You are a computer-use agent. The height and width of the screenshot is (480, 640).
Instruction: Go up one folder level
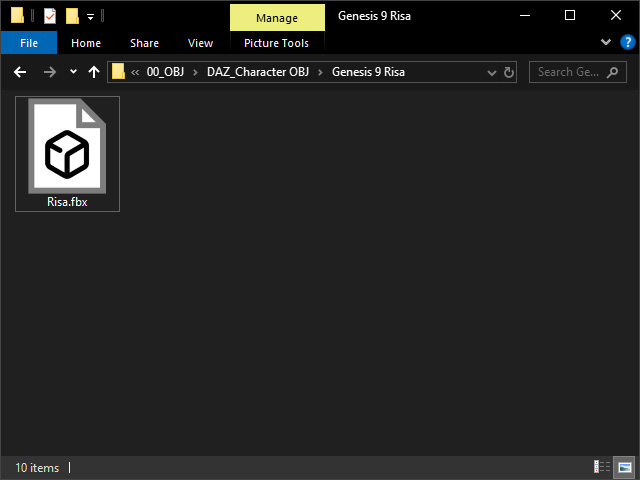click(x=94, y=72)
